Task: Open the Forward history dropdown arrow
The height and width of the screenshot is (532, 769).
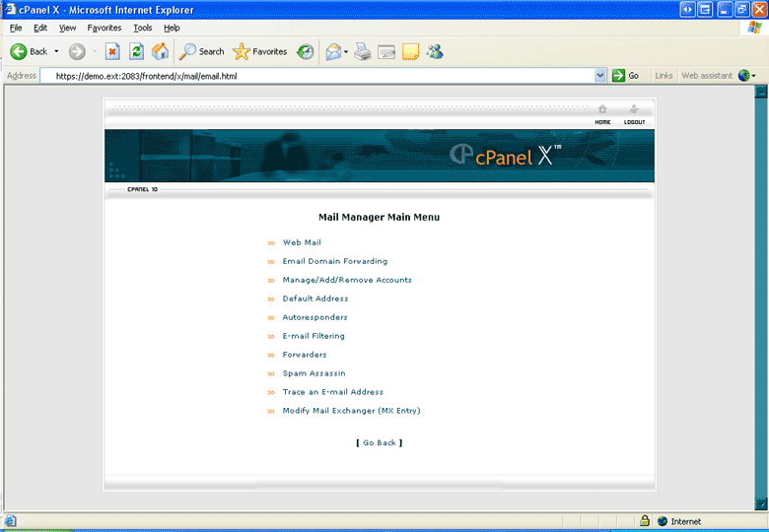Action: tap(95, 51)
